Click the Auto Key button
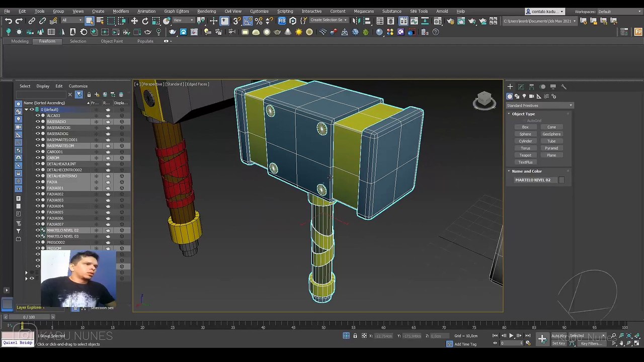Image resolution: width=644 pixels, height=362 pixels. [558, 336]
